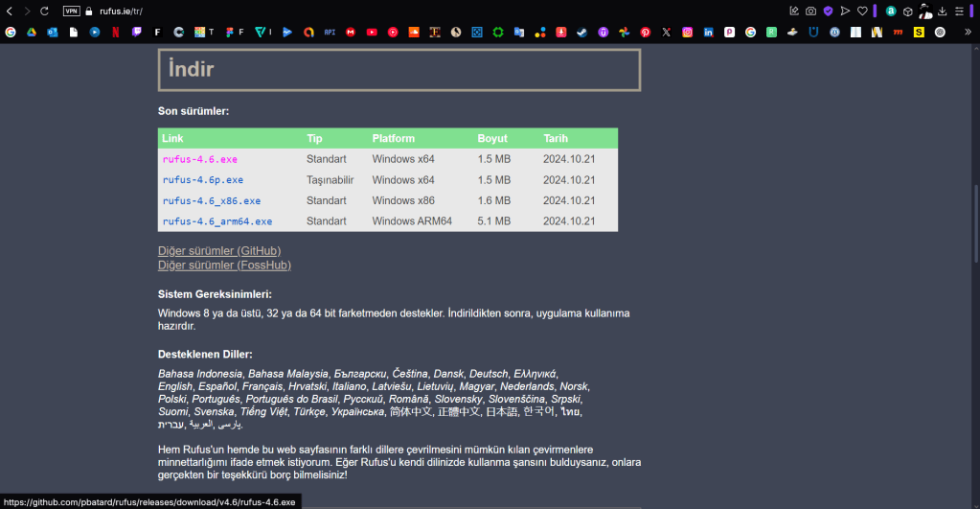Open the downloads panel
Image resolution: width=980 pixels, height=509 pixels.
coord(942,11)
